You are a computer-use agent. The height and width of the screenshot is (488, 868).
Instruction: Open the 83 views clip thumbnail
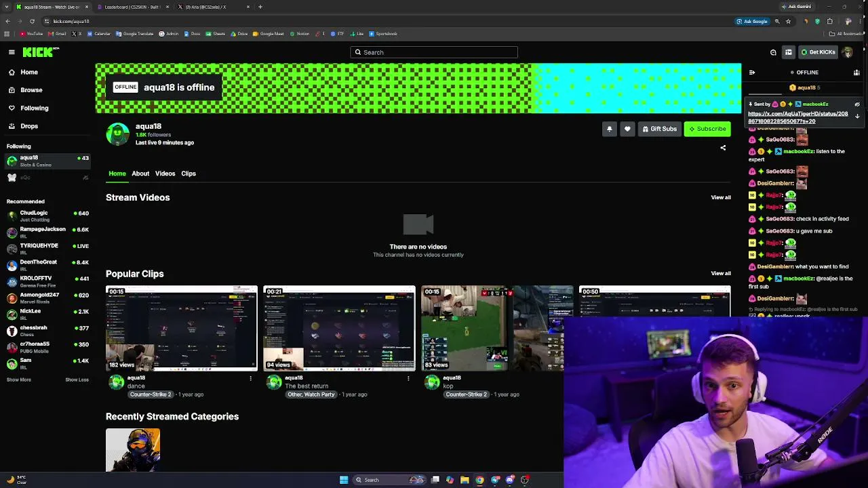click(x=497, y=328)
